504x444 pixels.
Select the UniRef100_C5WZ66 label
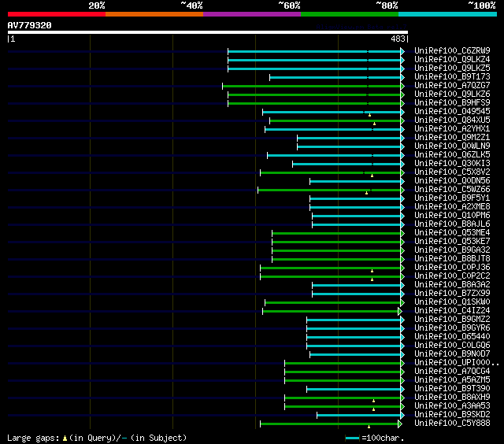click(452, 190)
